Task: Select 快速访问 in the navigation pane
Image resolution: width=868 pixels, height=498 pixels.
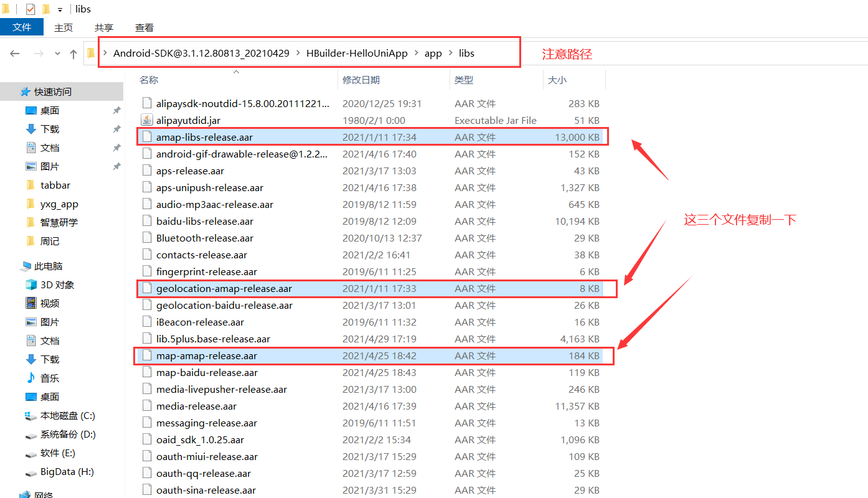Action: pos(53,92)
